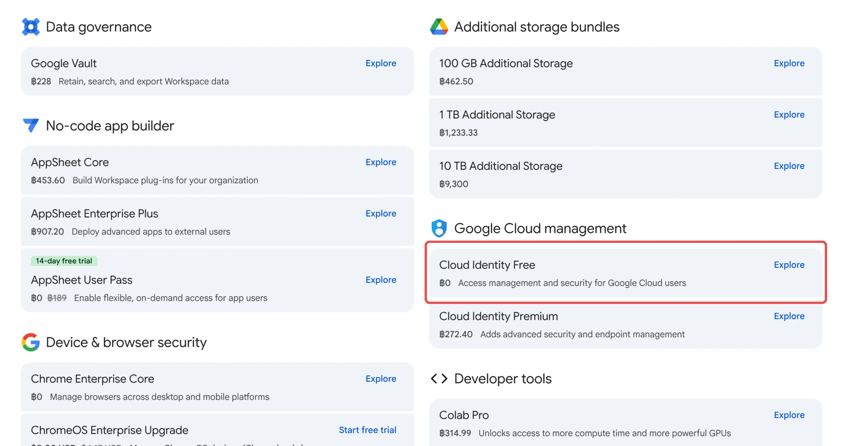868x446 pixels.
Task: Click the Google Vault title
Action: pos(64,63)
